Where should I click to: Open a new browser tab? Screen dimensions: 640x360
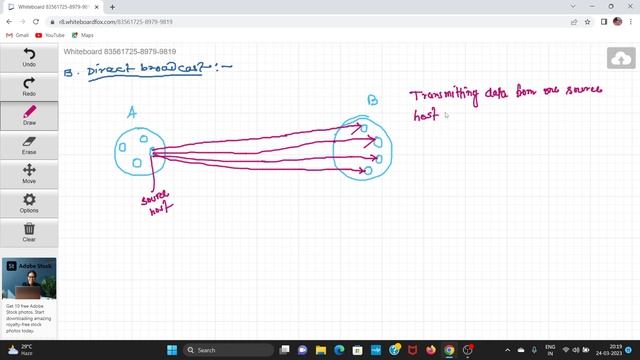(112, 7)
